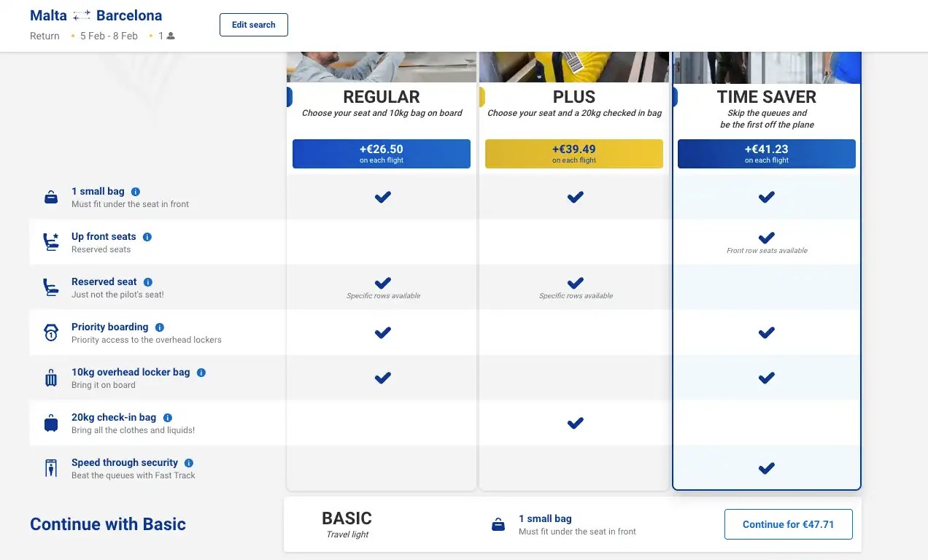Choose Plus fare for +€39.49

pos(574,154)
